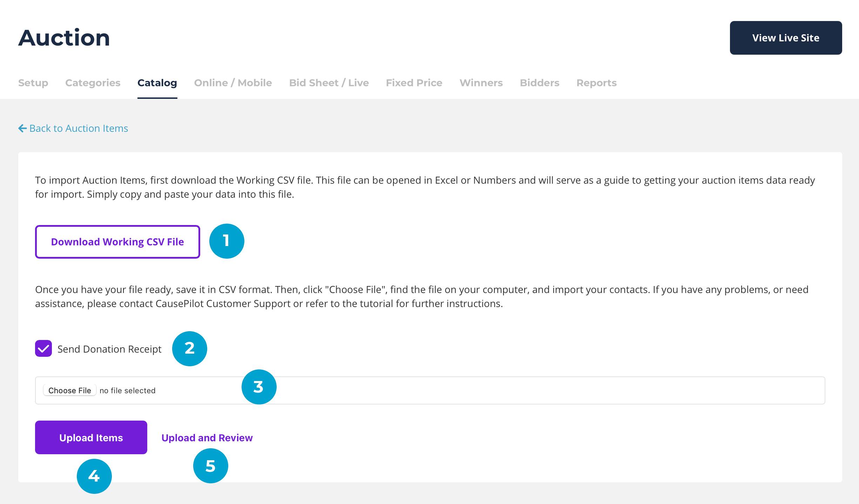Click Upload and Review link
This screenshot has width=859, height=504.
coord(207,438)
